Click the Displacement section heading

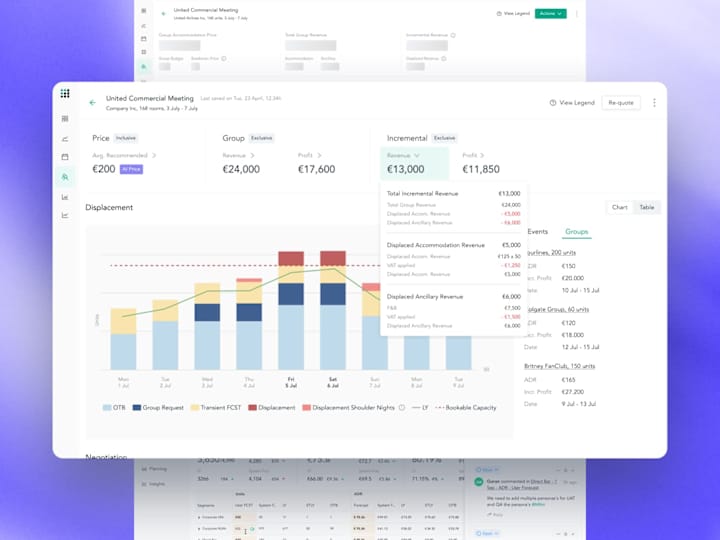click(109, 208)
